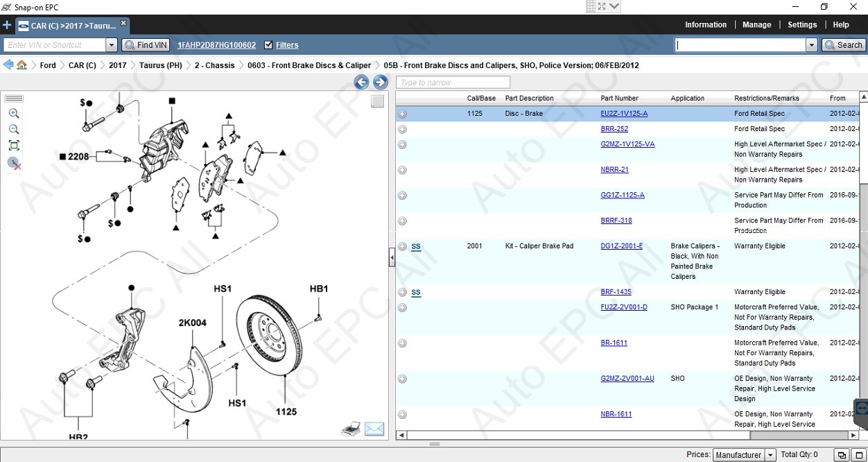This screenshot has width=868, height=462.
Task: Open the Information menu
Action: (706, 25)
